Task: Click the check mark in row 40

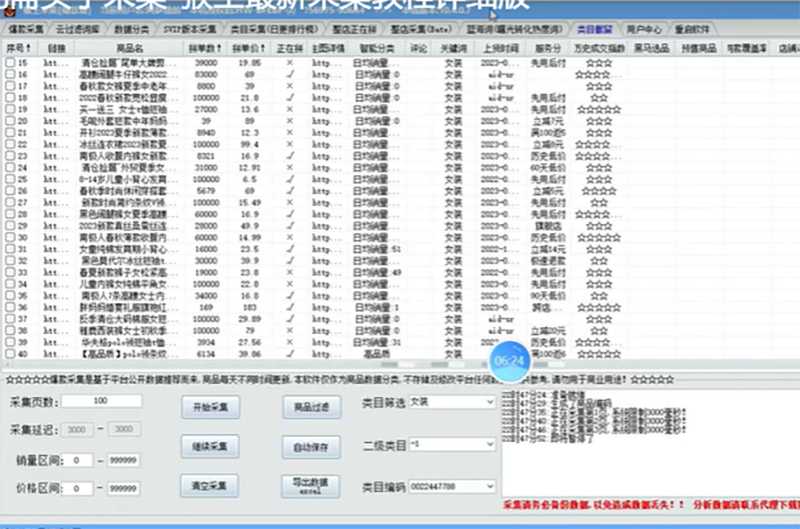Action: coord(290,353)
